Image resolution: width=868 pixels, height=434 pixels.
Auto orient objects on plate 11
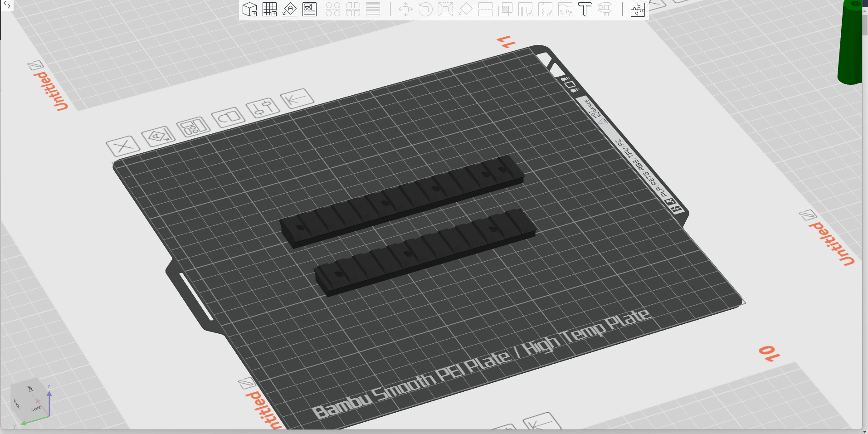pos(158,137)
